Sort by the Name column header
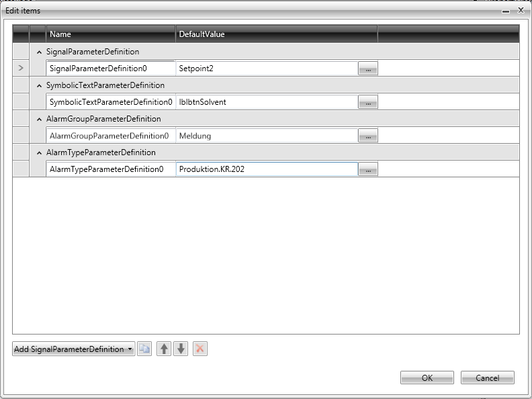This screenshot has height=399, width=532. 110,34
